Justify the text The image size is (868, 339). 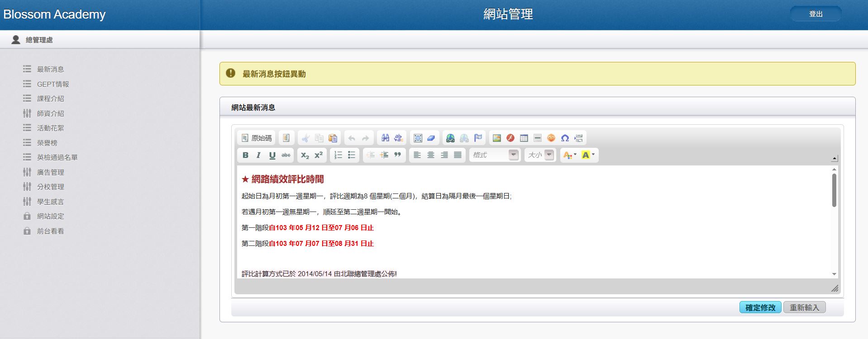tap(458, 155)
